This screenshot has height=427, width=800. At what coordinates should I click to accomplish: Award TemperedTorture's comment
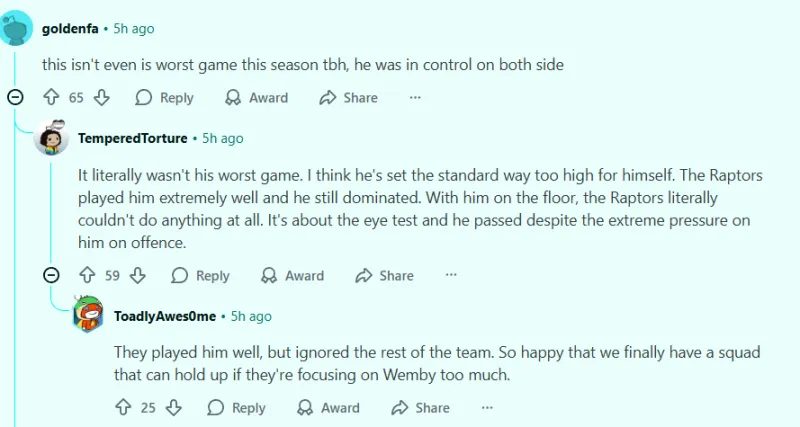(x=292, y=275)
